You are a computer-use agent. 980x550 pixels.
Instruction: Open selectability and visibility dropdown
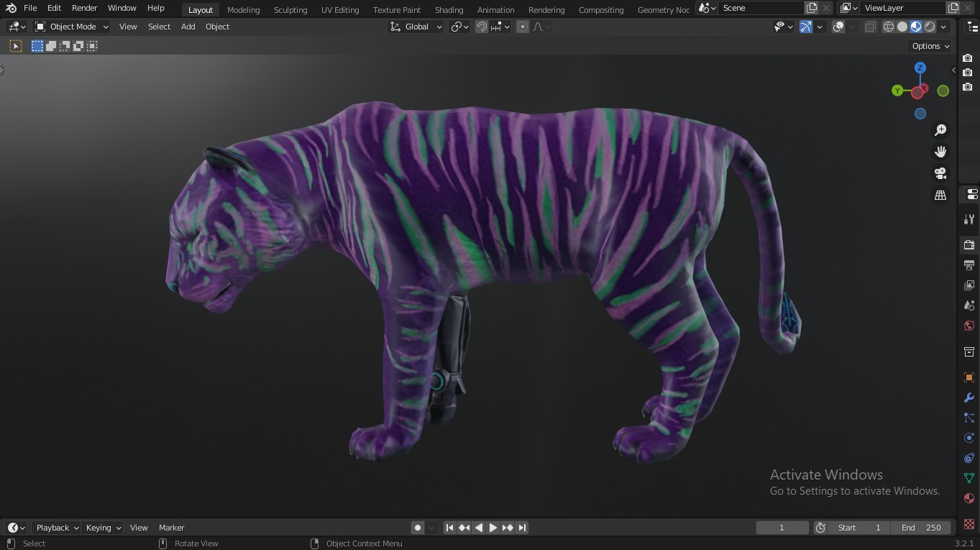783,27
